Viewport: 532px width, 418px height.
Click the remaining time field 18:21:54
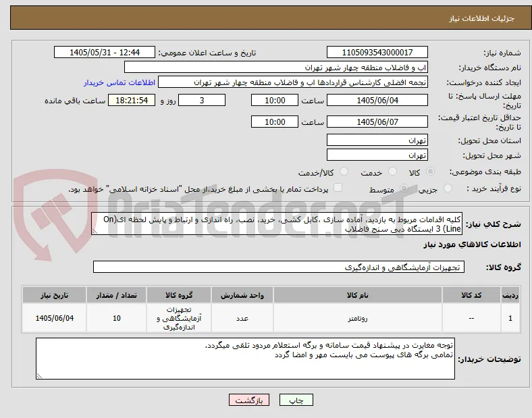coord(132,100)
